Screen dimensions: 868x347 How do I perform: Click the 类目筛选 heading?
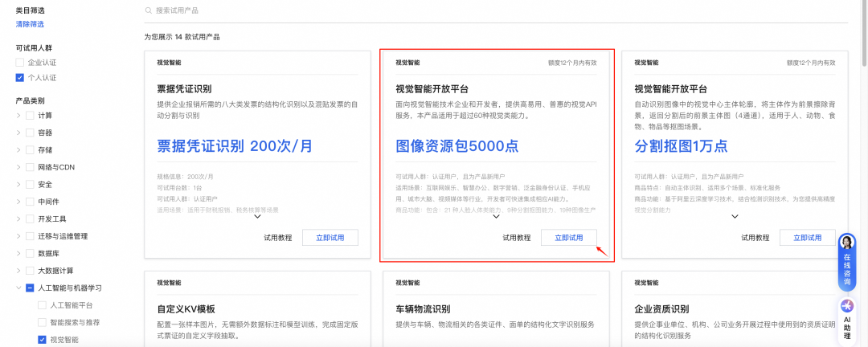pos(31,10)
